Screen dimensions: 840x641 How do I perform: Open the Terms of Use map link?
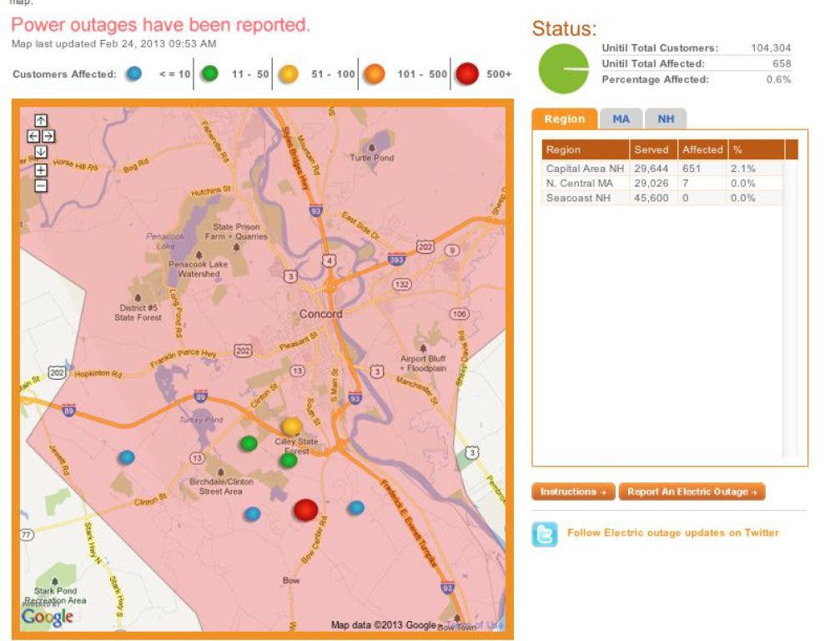(482, 625)
